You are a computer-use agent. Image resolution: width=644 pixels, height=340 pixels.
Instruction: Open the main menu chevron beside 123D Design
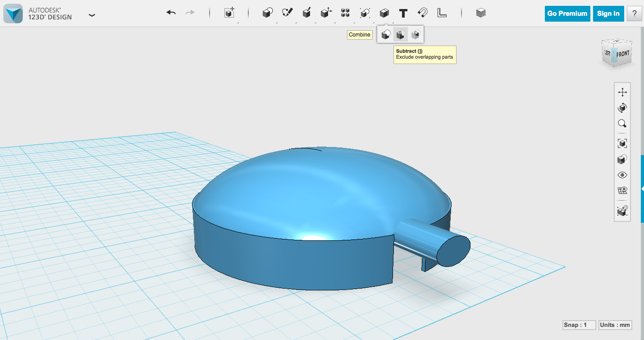point(92,15)
